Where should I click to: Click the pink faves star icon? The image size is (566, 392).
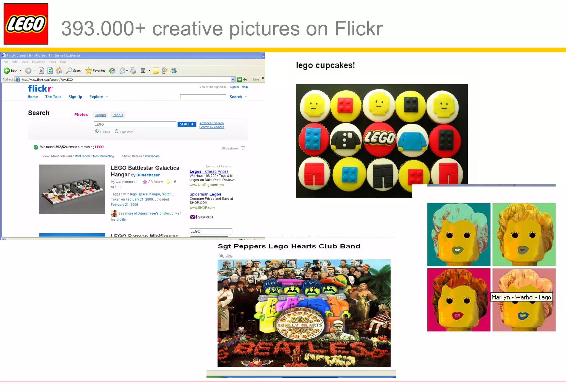coord(145,182)
